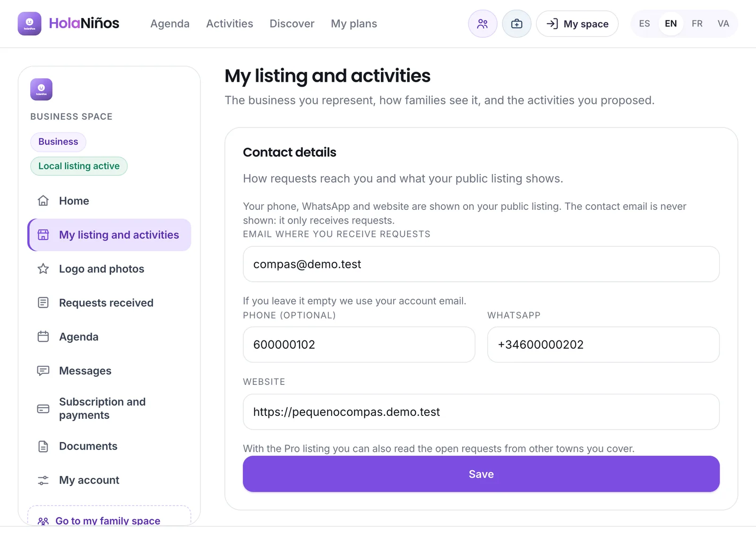Switch language to FR
This screenshot has height=537, width=756.
click(697, 24)
